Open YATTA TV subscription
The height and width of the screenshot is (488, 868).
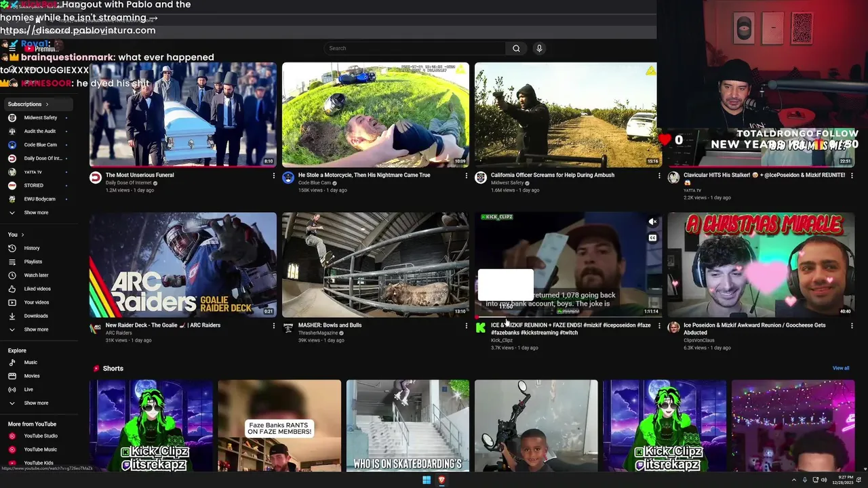coord(33,172)
